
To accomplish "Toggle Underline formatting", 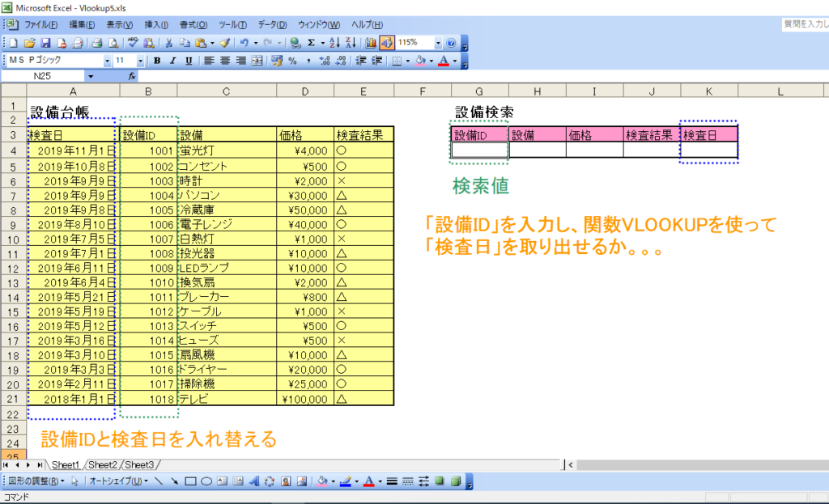I will 189,61.
